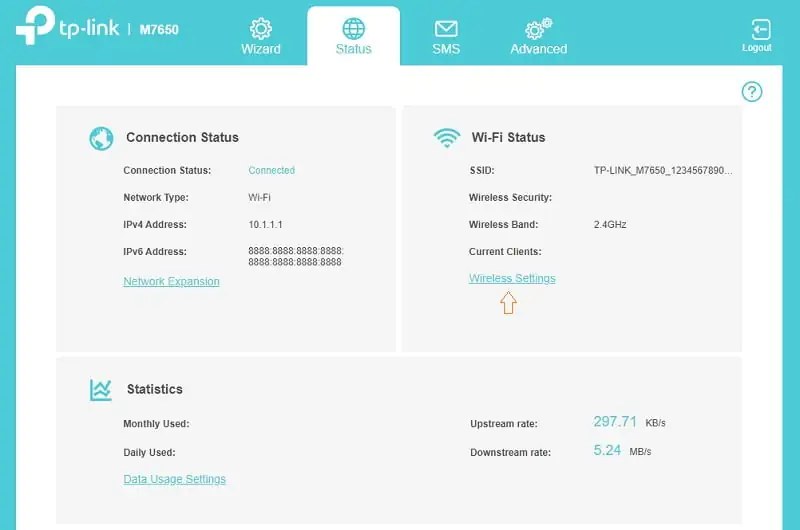Click the 'Network Type:' label
This screenshot has width=800, height=530.
156,197
